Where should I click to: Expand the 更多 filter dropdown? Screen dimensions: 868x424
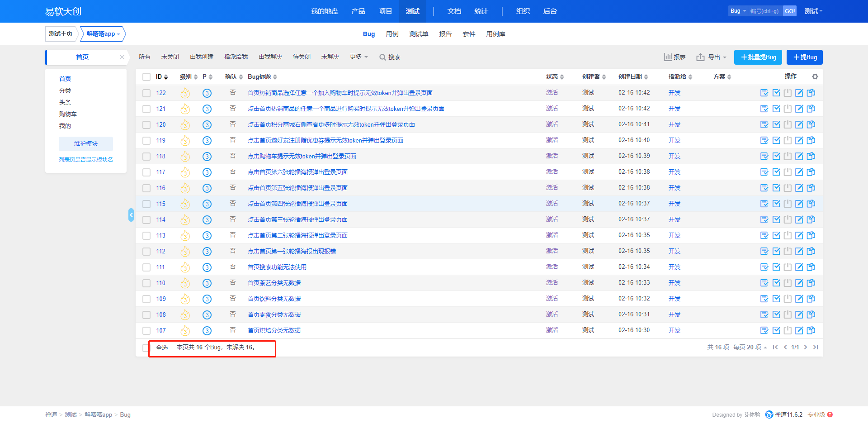[359, 57]
